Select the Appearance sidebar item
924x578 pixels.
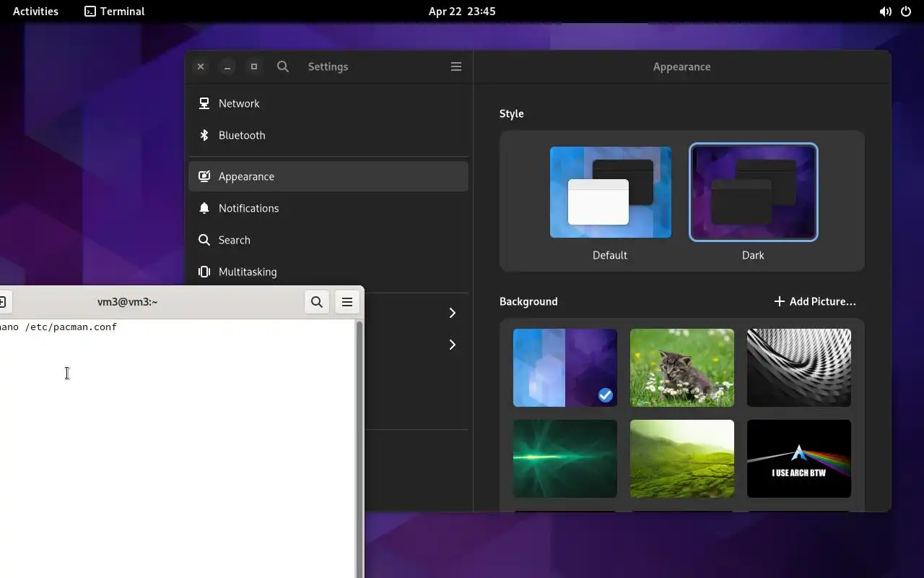tap(328, 176)
